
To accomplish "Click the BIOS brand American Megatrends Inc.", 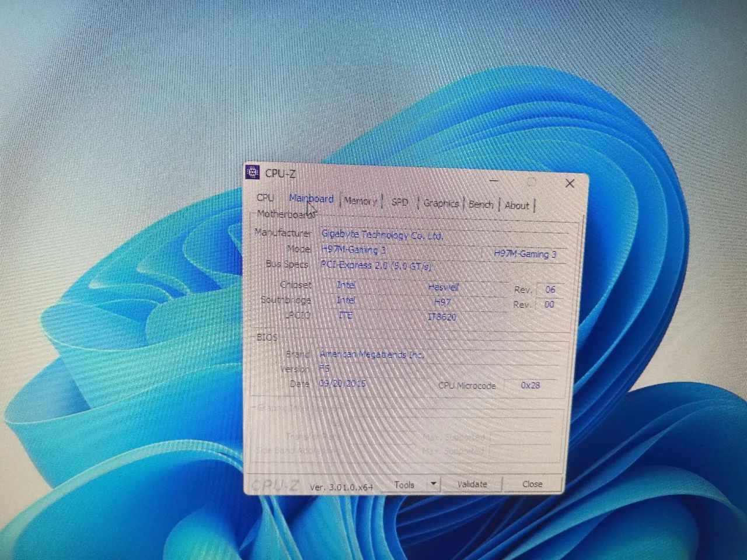I will (x=372, y=354).
